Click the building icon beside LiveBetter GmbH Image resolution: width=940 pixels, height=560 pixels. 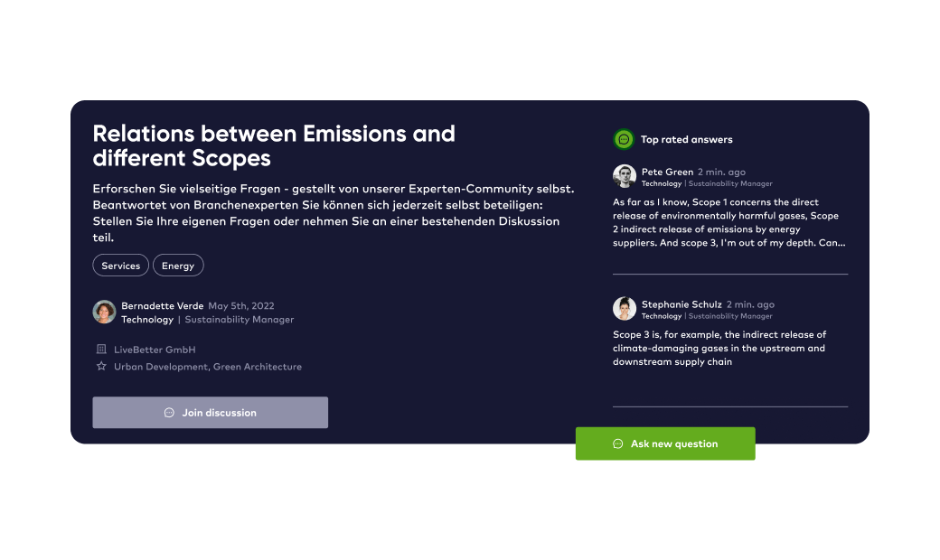click(x=101, y=350)
